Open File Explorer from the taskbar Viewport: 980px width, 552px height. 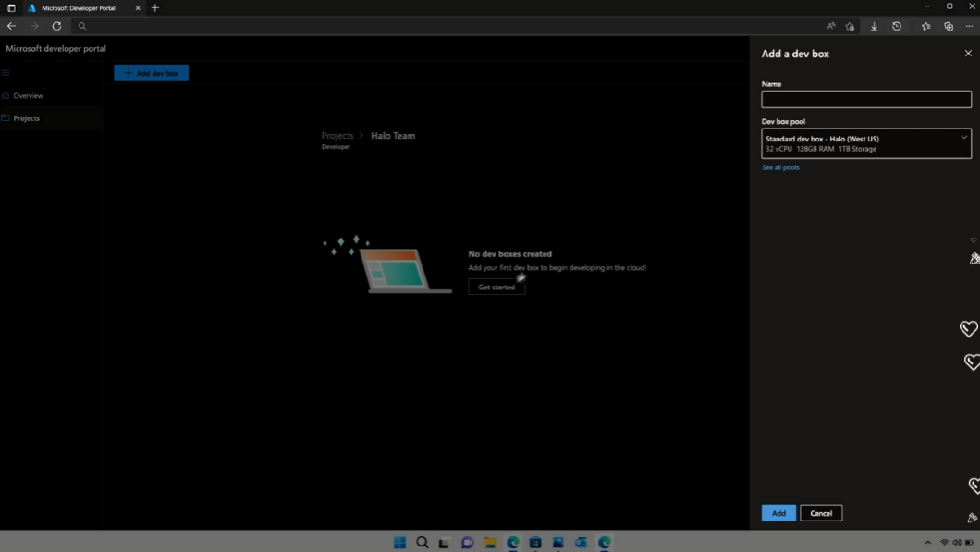coord(491,543)
